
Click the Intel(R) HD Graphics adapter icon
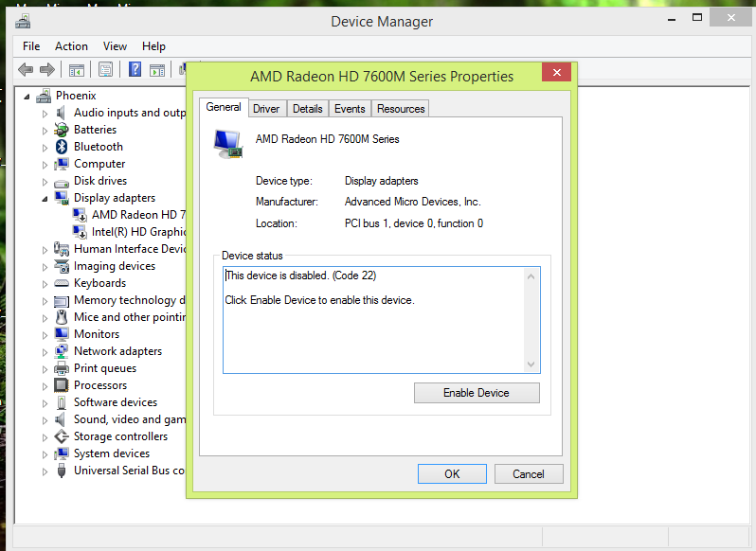point(80,232)
